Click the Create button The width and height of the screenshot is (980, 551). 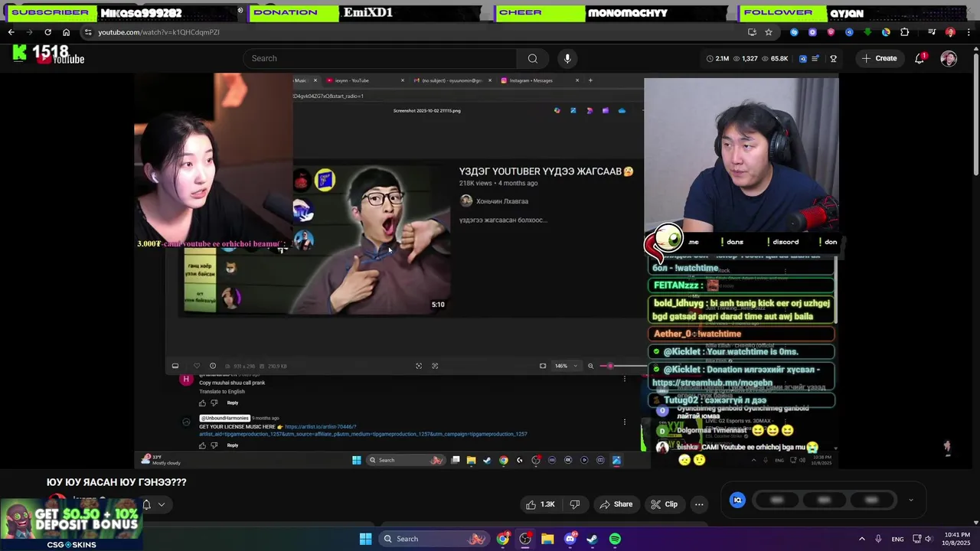[x=879, y=58]
